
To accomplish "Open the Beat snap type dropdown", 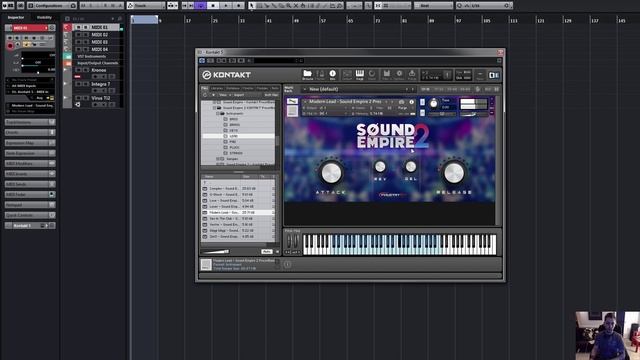I will click(433, 6).
